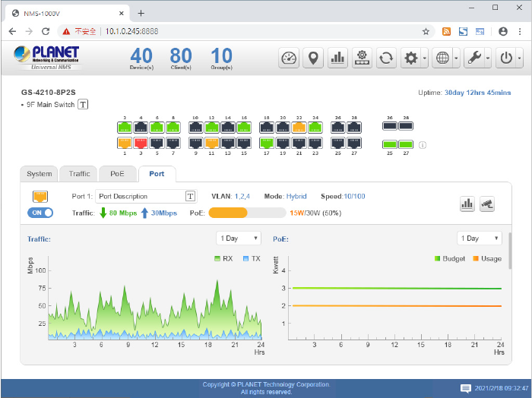Open the Traffic 1 Day dropdown
The image size is (532, 398).
pos(239,238)
